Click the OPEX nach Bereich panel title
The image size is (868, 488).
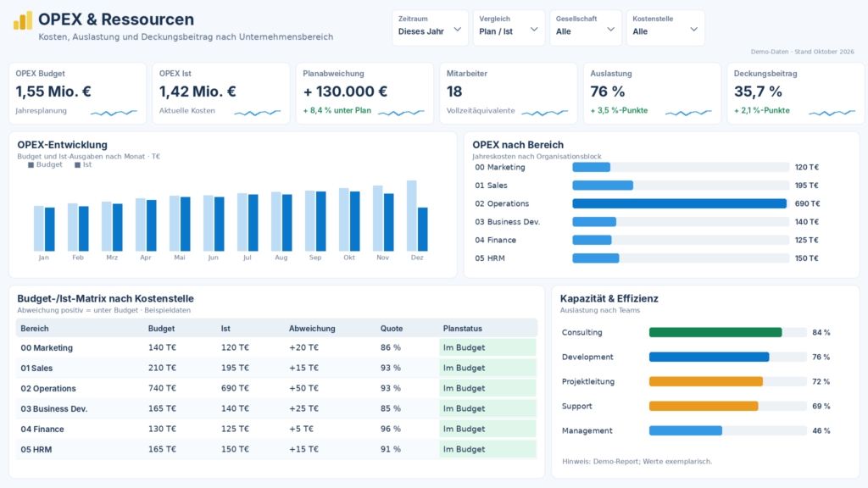pyautogui.click(x=518, y=145)
